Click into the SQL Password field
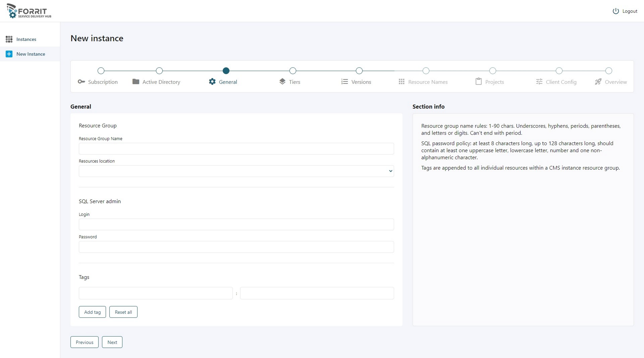Screen dimensions: 644x358 [x=236, y=247]
